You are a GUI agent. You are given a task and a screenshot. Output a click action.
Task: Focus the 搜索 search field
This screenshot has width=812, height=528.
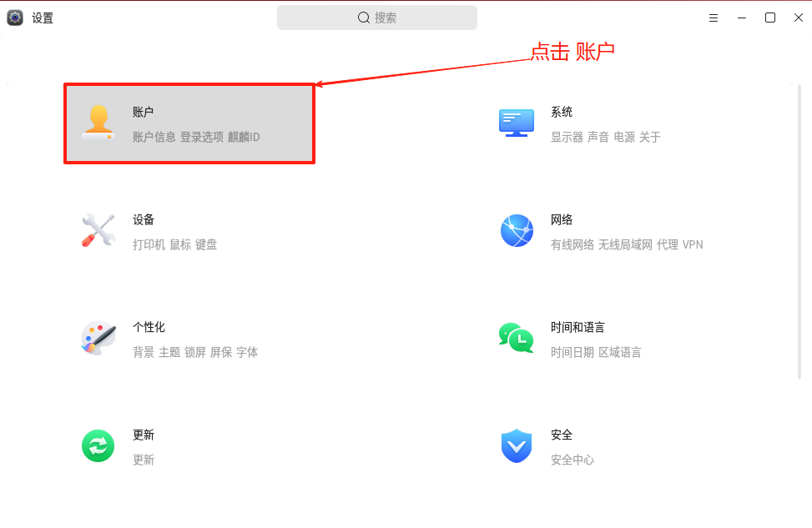[x=377, y=18]
